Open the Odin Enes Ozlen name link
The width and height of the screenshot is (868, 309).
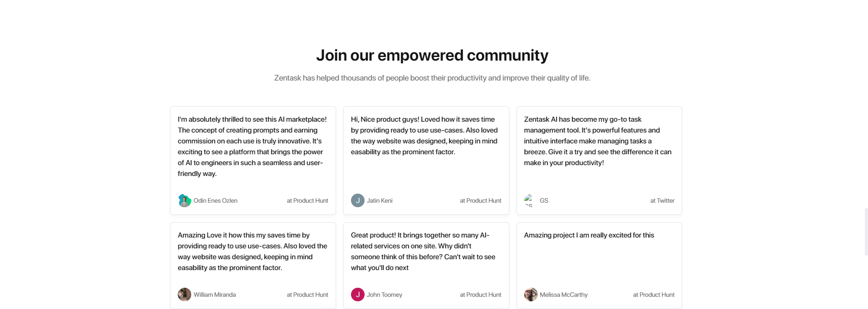[215, 200]
